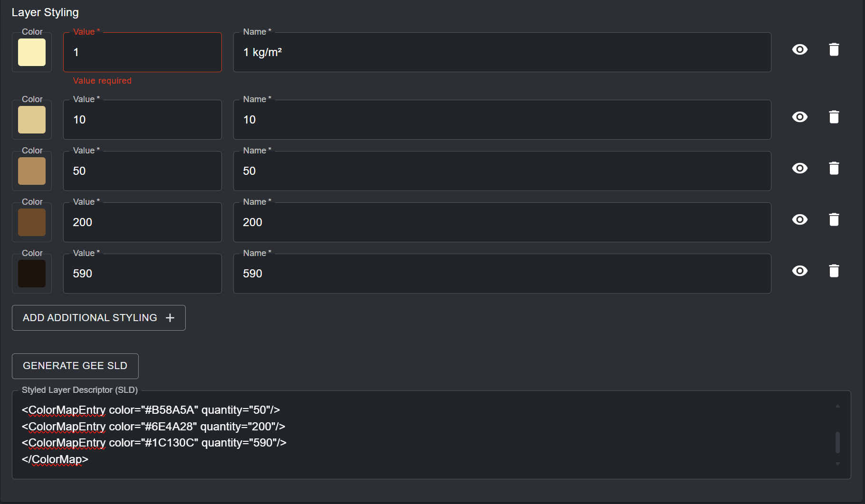
Task: Delete the styling row with value 50
Action: coord(834,168)
